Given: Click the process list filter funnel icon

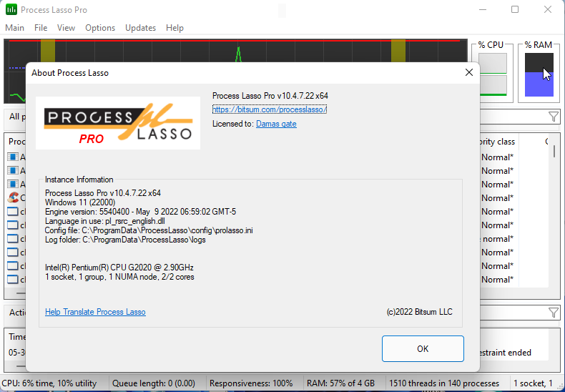Looking at the screenshot, I should [553, 117].
